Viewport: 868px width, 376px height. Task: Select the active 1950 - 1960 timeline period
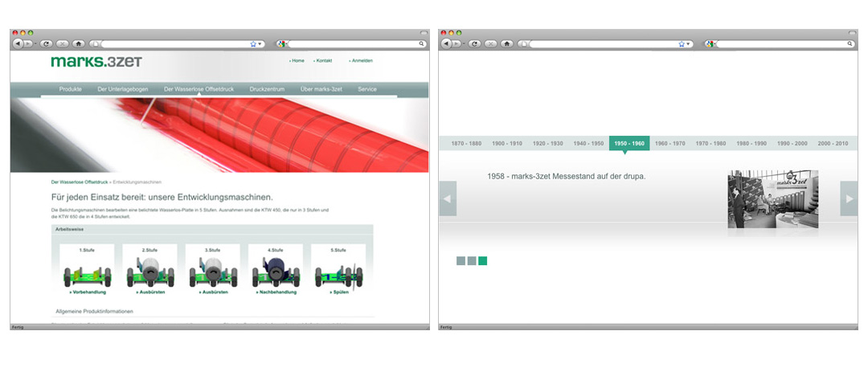tap(629, 144)
